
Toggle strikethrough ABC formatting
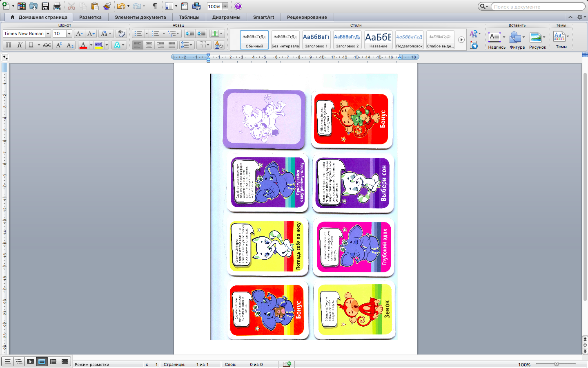pyautogui.click(x=47, y=45)
